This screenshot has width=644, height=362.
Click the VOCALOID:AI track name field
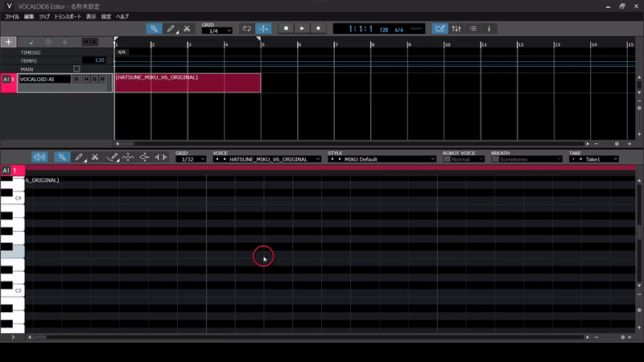(x=44, y=79)
